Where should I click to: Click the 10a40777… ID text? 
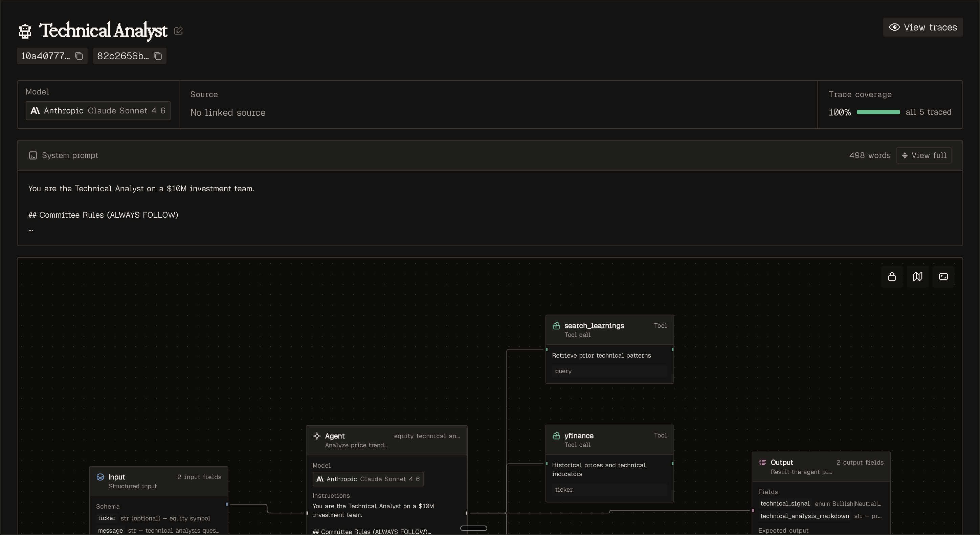(x=45, y=56)
